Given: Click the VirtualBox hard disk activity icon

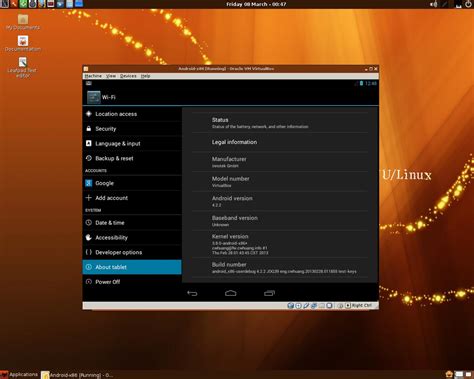Looking at the screenshot, I should [291, 305].
